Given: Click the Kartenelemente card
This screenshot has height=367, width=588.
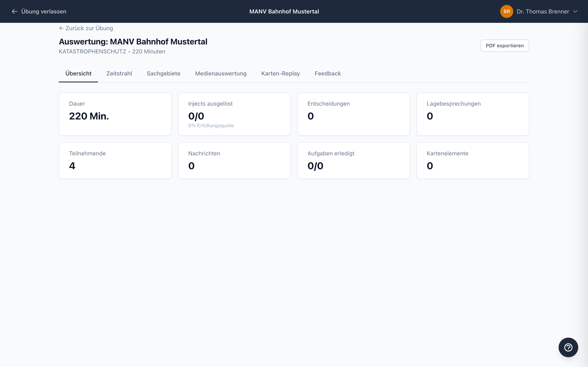Looking at the screenshot, I should click(473, 160).
